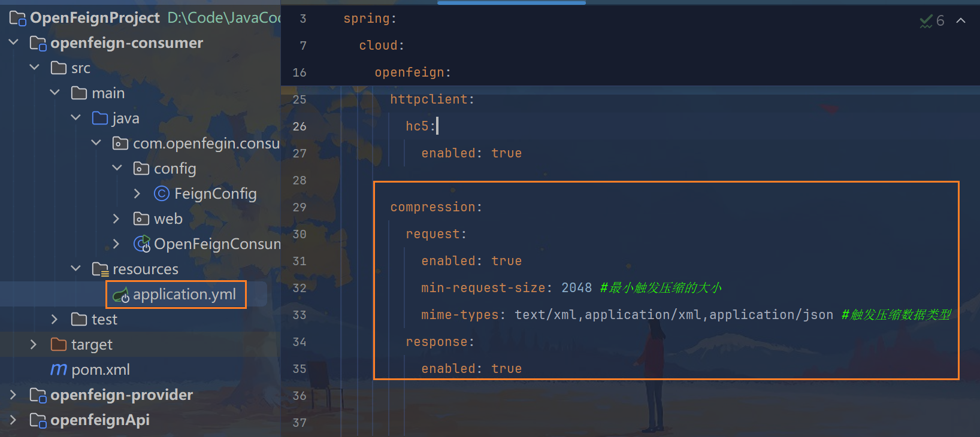Click the orange target folder icon
The width and height of the screenshot is (980, 437).
click(x=59, y=344)
